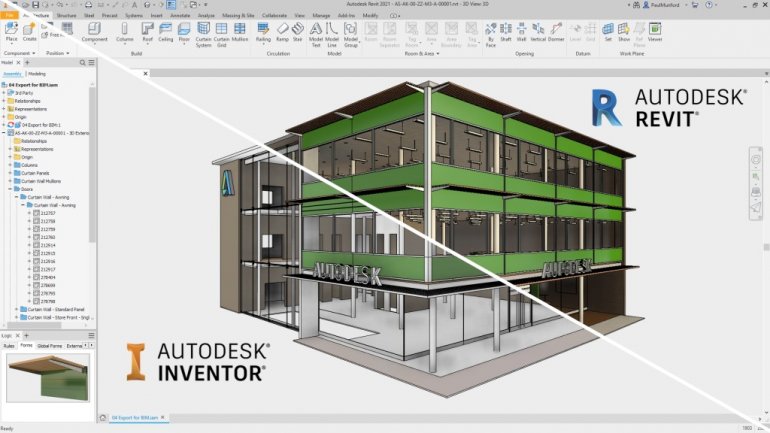The height and width of the screenshot is (433, 770).
Task: Click the navigation bar steering wheel
Action: pyautogui.click(x=756, y=160)
